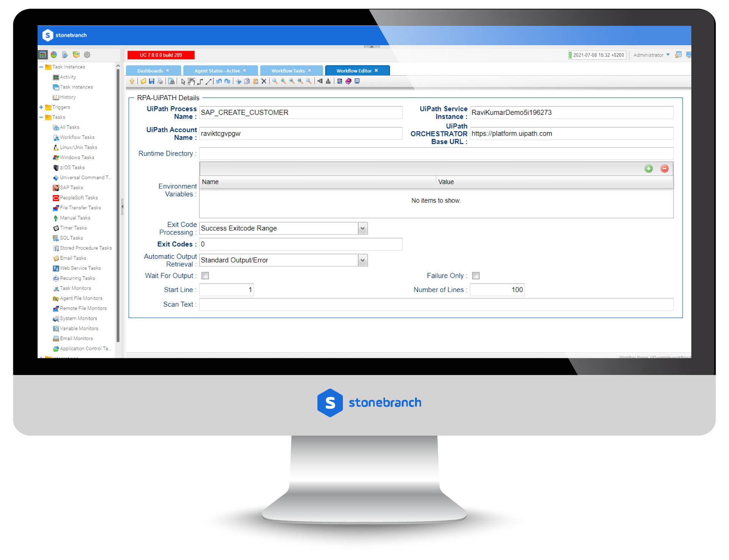This screenshot has height=560, width=729.
Task: Click the Scan Text input field
Action: click(x=436, y=304)
